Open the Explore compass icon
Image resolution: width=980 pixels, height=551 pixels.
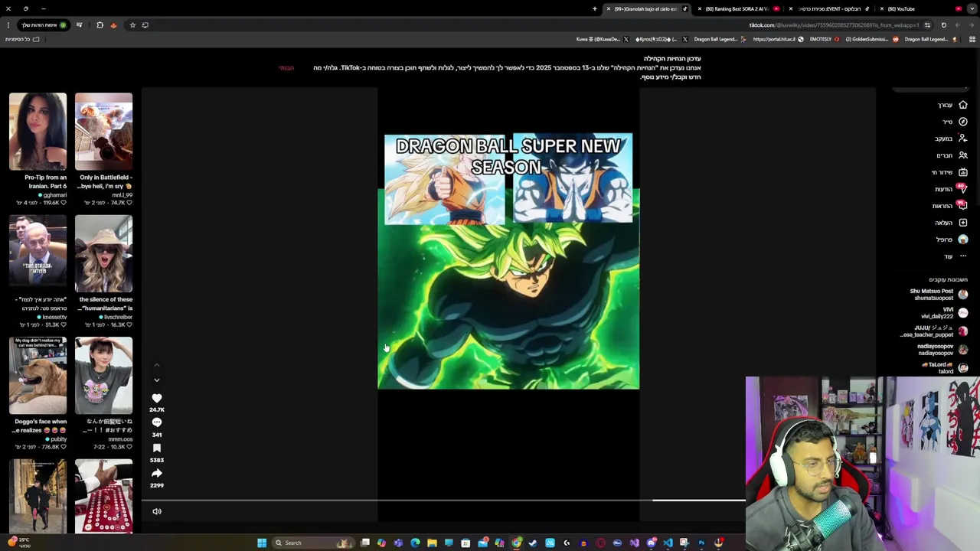pyautogui.click(x=962, y=122)
